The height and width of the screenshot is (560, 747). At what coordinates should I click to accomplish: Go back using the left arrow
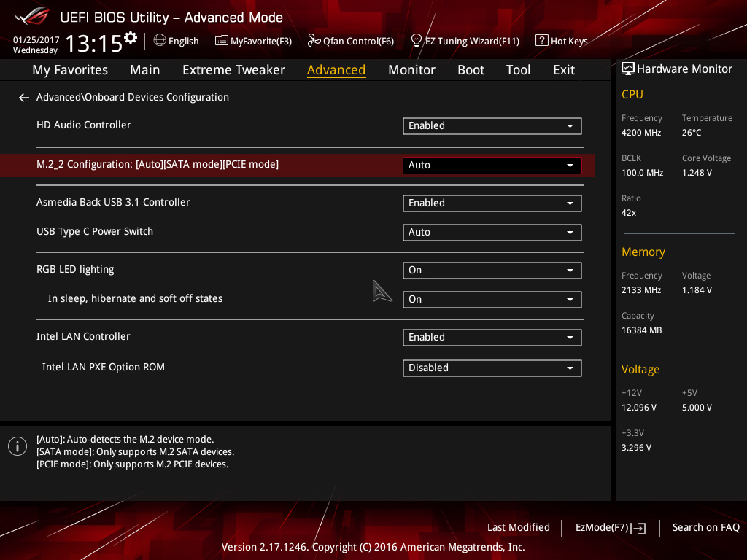coord(24,98)
